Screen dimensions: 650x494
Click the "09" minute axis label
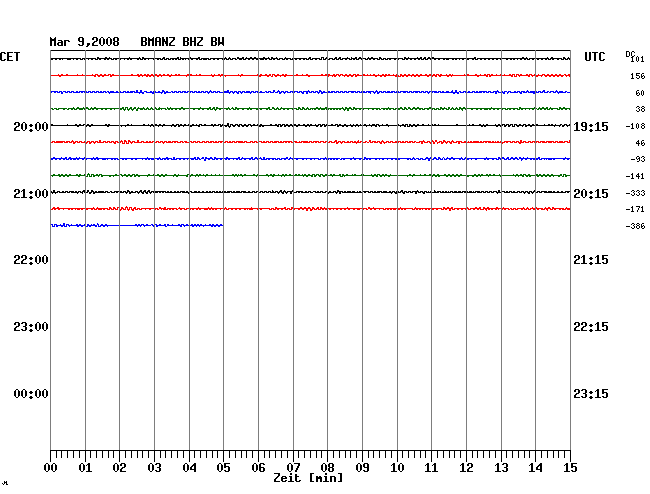[x=362, y=468]
